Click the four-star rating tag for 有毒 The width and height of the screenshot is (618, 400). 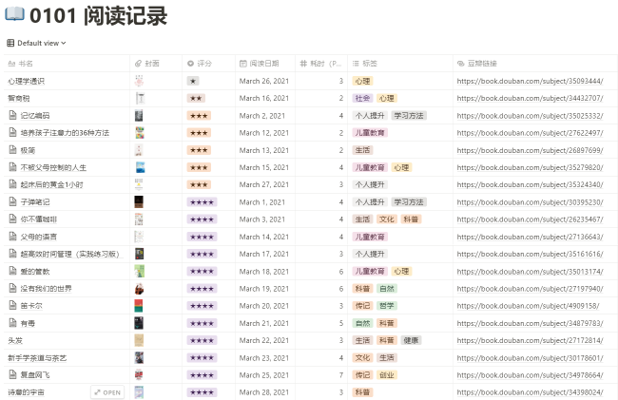[202, 323]
